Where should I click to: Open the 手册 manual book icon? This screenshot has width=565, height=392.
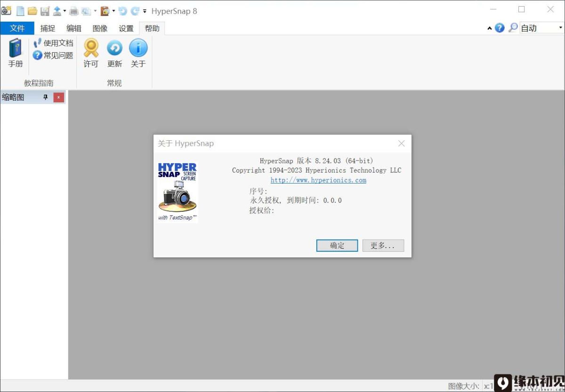[x=16, y=53]
